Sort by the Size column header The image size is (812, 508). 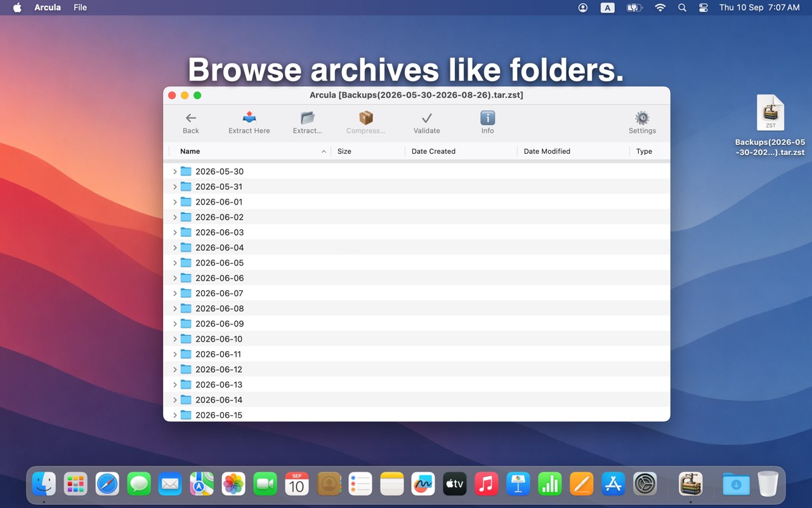[x=368, y=151]
